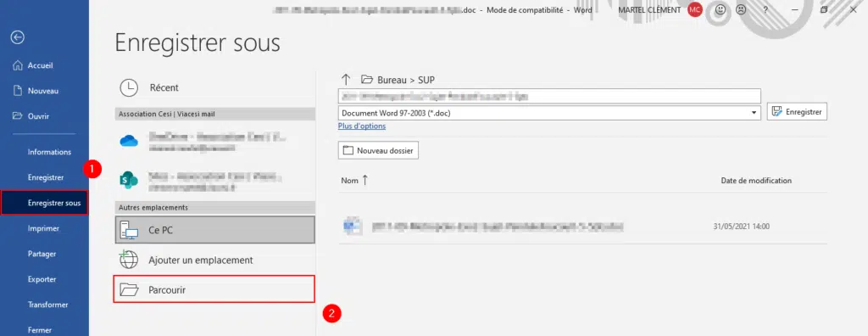868x336 pixels.
Task: Open the Partager page
Action: (x=42, y=254)
